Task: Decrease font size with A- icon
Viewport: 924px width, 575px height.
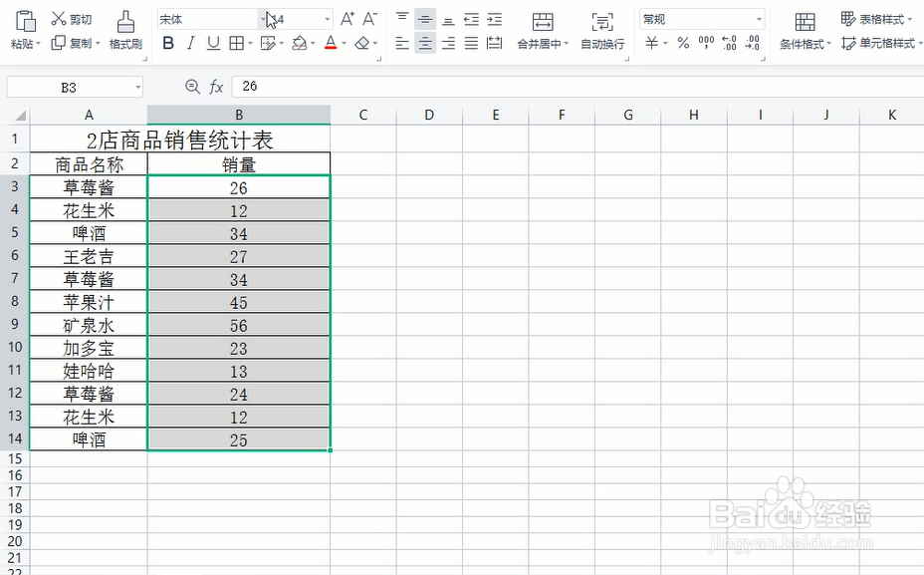Action: click(369, 20)
